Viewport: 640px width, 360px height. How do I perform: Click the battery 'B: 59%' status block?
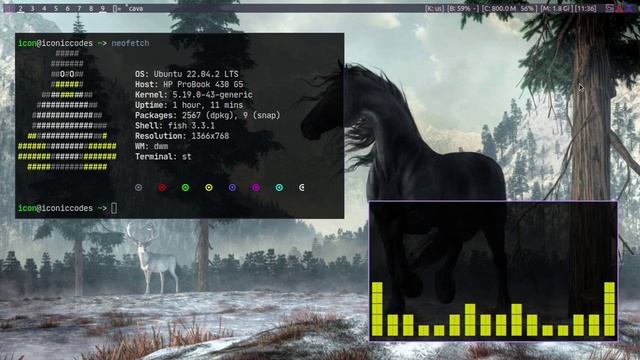tap(463, 8)
